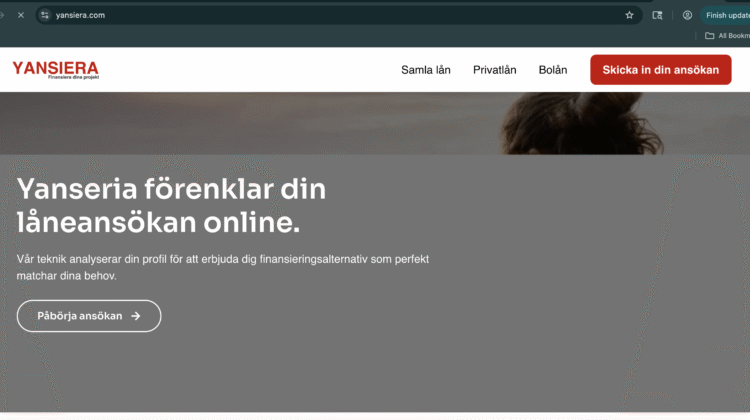This screenshot has width=750, height=420.
Task: View site information icon beside the URL
Action: click(45, 15)
